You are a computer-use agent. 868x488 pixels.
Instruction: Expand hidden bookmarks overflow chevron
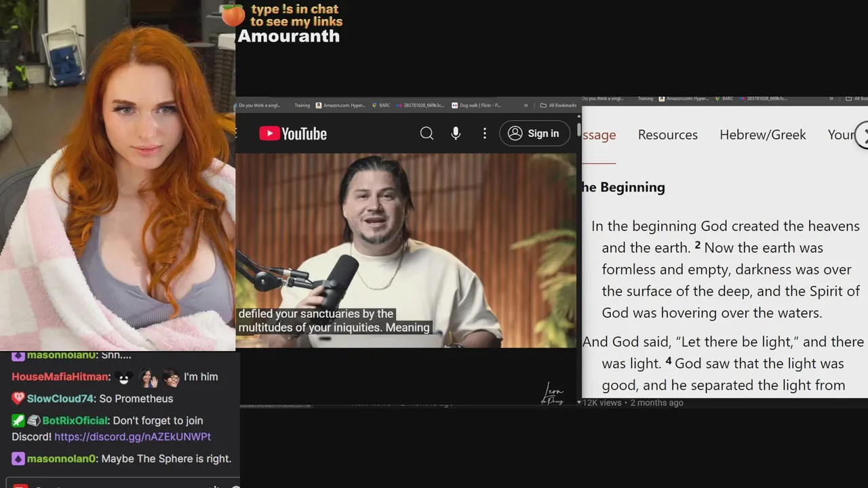point(526,105)
